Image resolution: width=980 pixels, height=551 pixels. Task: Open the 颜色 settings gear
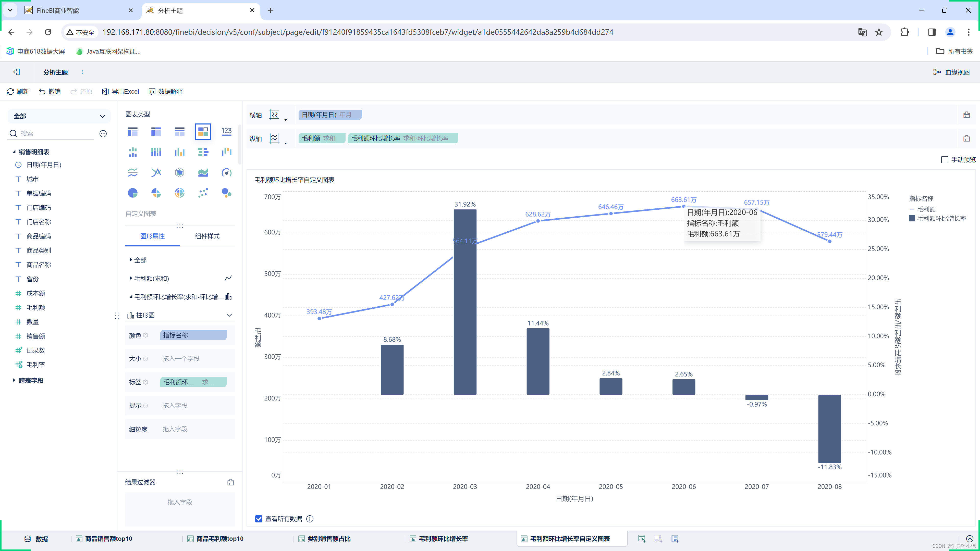click(x=145, y=335)
